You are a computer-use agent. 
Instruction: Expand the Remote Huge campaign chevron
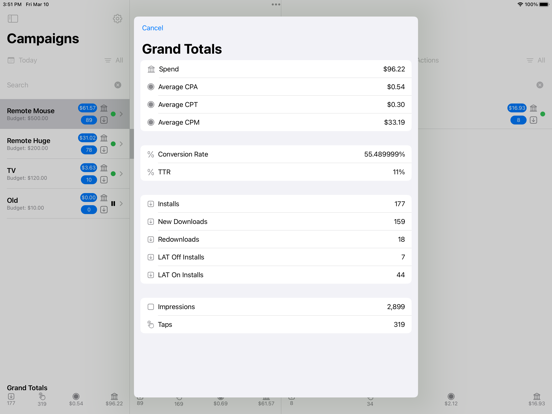click(x=121, y=144)
